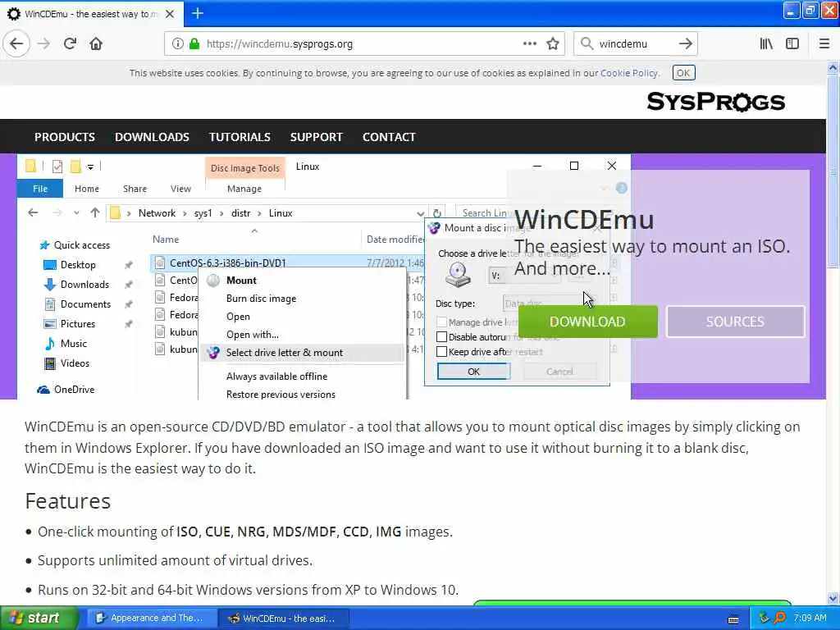Open the CONTACT navigation item
The width and height of the screenshot is (840, 630).
[389, 137]
